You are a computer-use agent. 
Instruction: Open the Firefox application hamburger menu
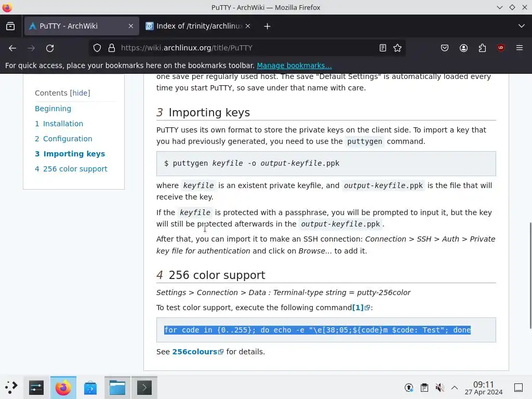[520, 48]
